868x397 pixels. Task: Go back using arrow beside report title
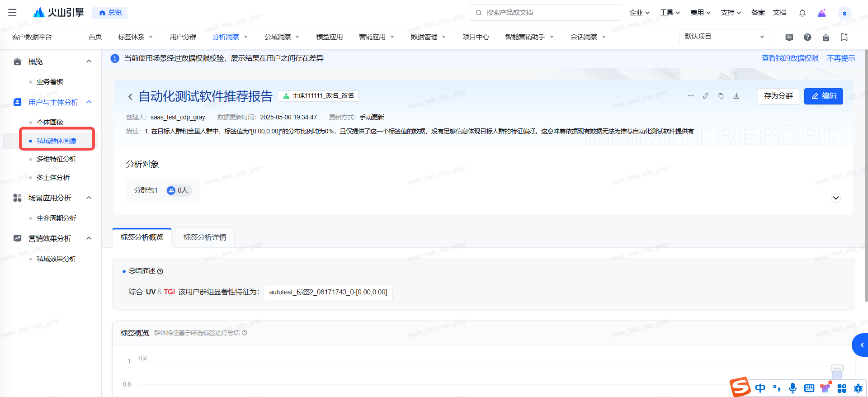pyautogui.click(x=130, y=96)
